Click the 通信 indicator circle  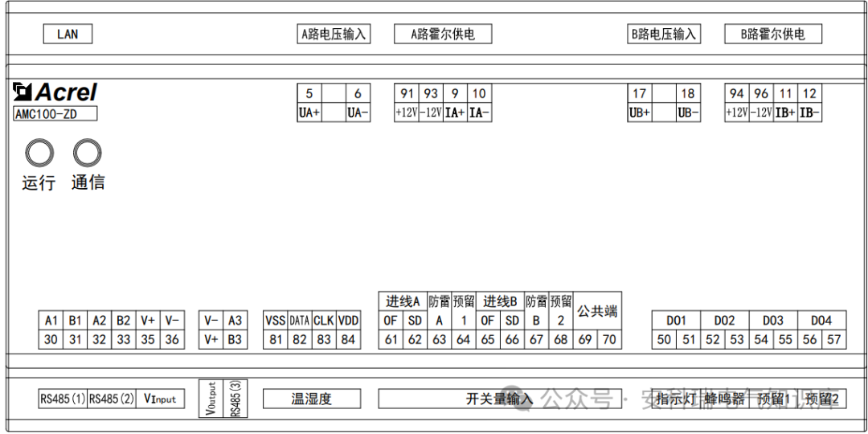(x=88, y=154)
